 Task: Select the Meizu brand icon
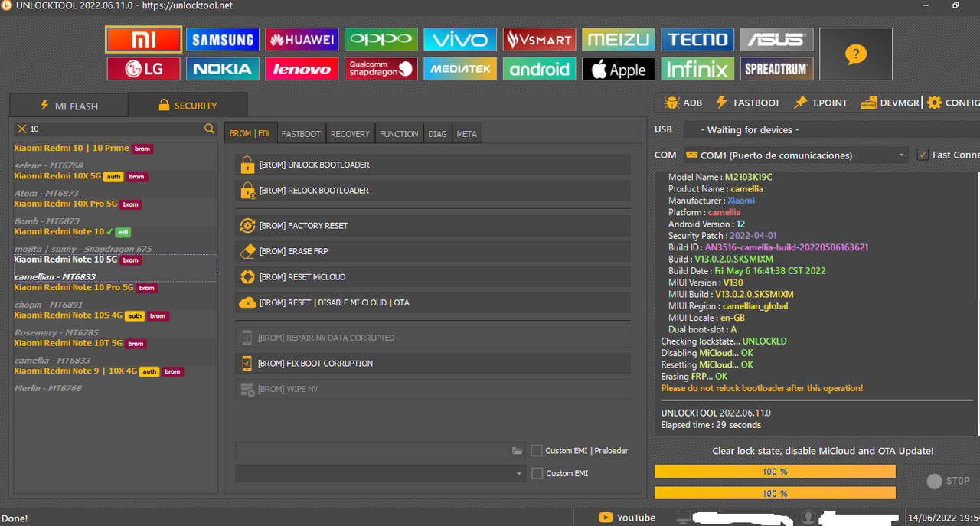click(619, 40)
